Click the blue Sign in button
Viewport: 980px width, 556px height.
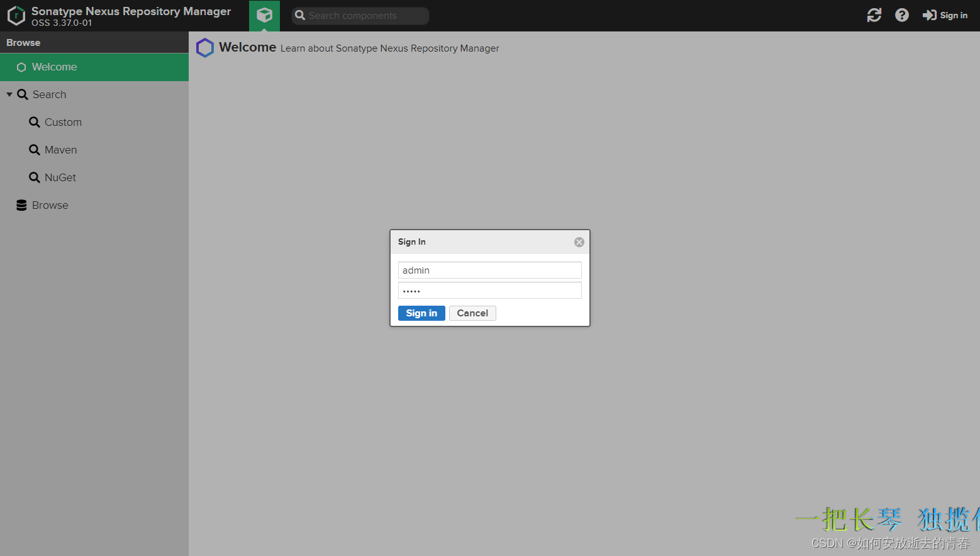[421, 313]
